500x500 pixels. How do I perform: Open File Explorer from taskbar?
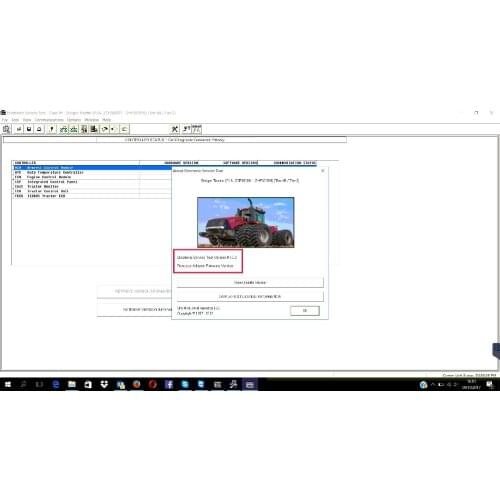tap(72, 385)
